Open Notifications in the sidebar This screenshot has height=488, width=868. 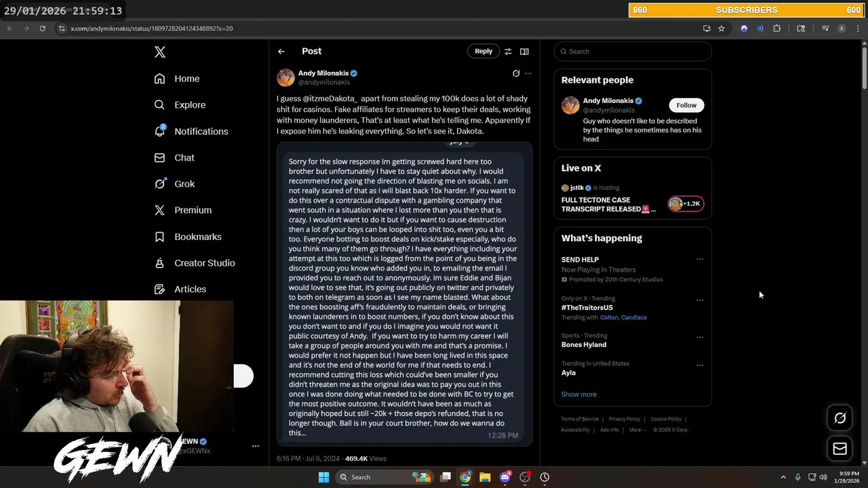point(191,131)
